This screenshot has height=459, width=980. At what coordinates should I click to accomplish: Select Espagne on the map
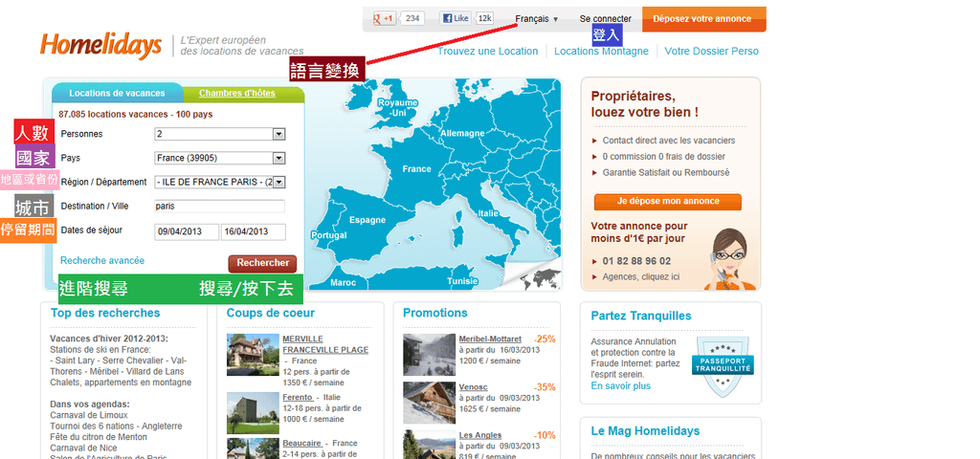pos(367,220)
